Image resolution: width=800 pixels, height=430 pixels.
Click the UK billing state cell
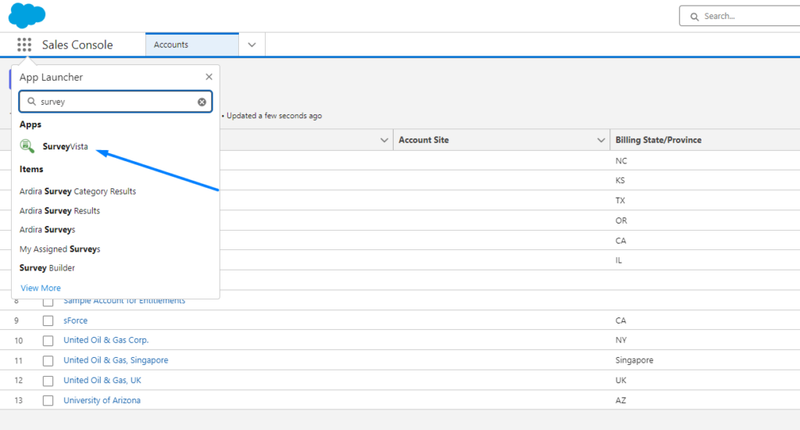[621, 381]
